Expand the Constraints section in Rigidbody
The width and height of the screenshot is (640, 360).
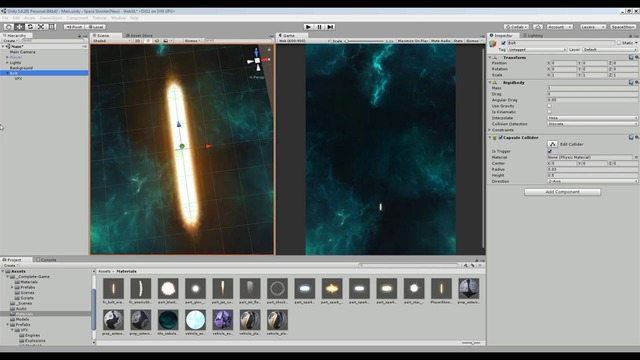(490, 130)
